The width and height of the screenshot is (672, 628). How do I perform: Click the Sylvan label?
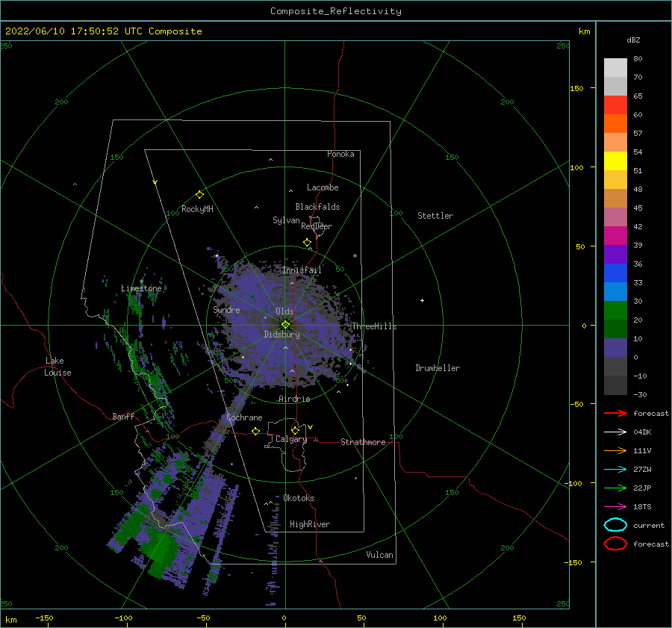(286, 220)
